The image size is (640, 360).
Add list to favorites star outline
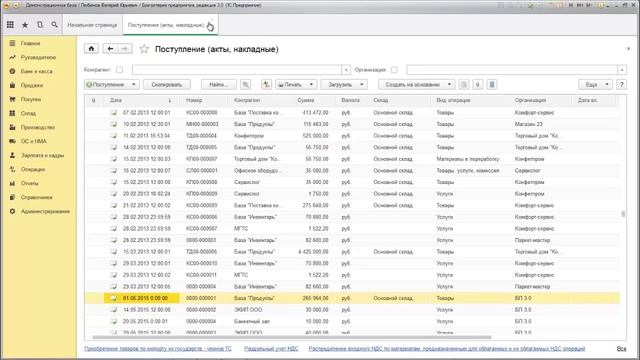pyautogui.click(x=144, y=49)
